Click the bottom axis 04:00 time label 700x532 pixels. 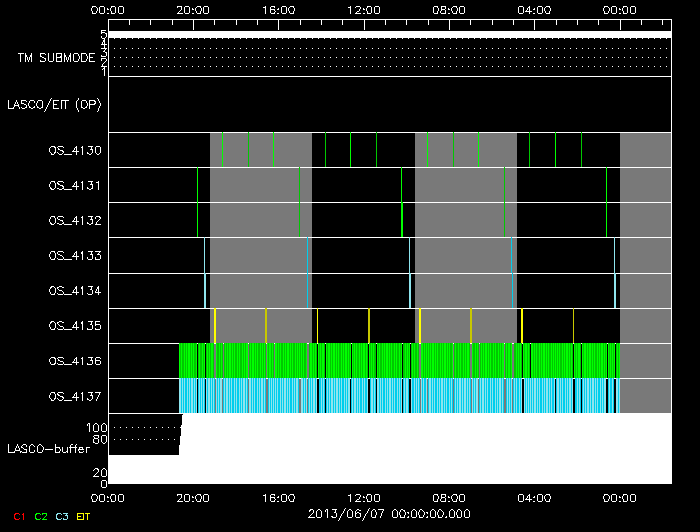pos(534,498)
